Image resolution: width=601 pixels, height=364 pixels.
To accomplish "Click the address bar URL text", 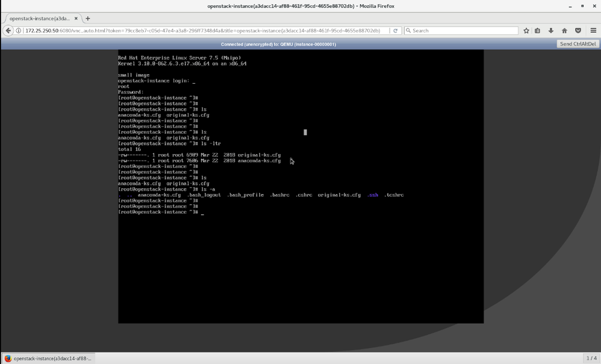I will (x=202, y=31).
